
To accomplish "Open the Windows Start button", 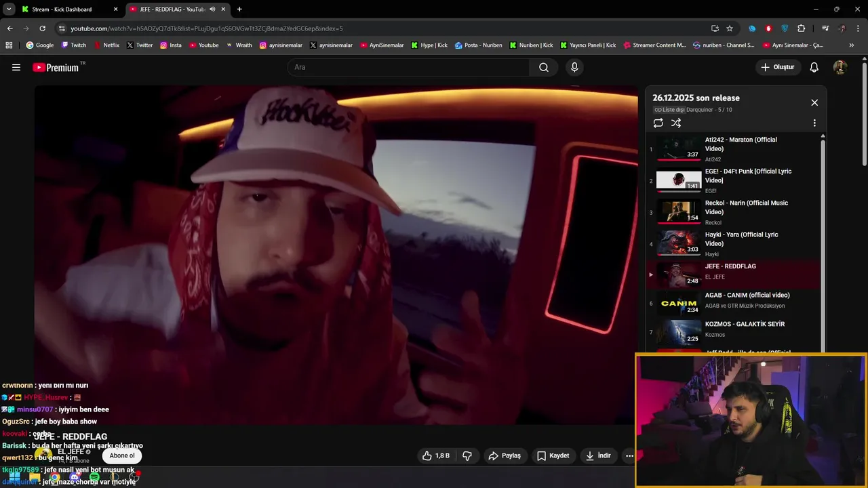I will coord(14,478).
